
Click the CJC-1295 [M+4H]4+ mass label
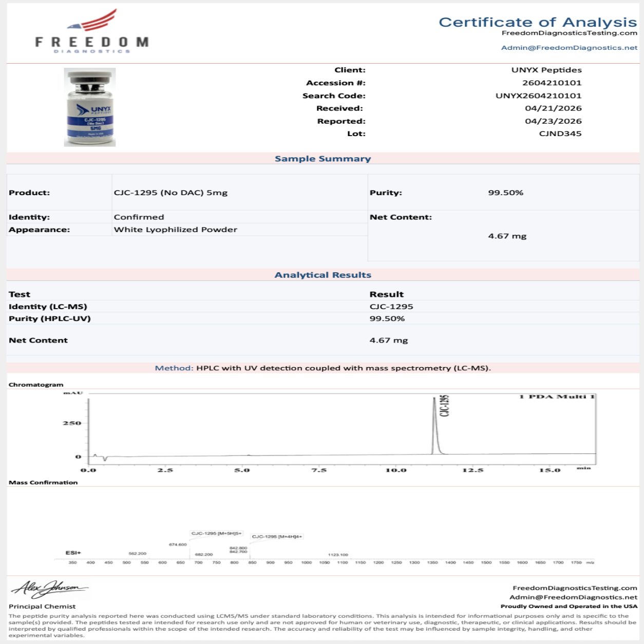point(277,537)
